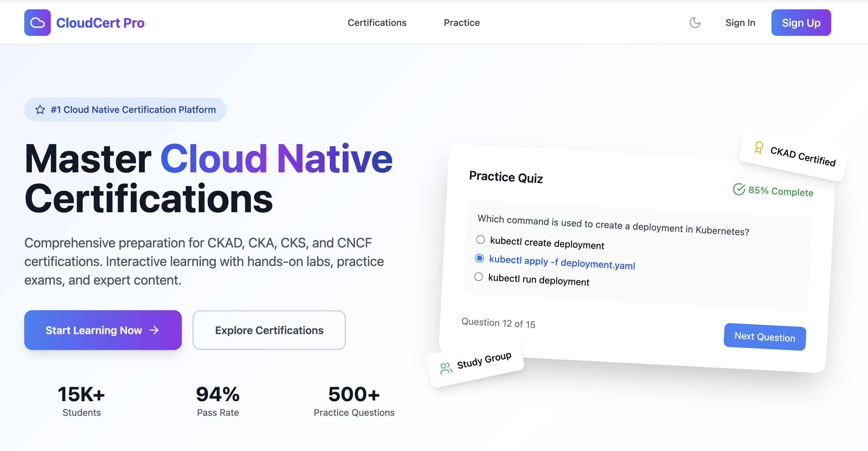This screenshot has height=451, width=868.
Task: Select the 'kubectl create deployment' radio option
Action: pyautogui.click(x=480, y=239)
